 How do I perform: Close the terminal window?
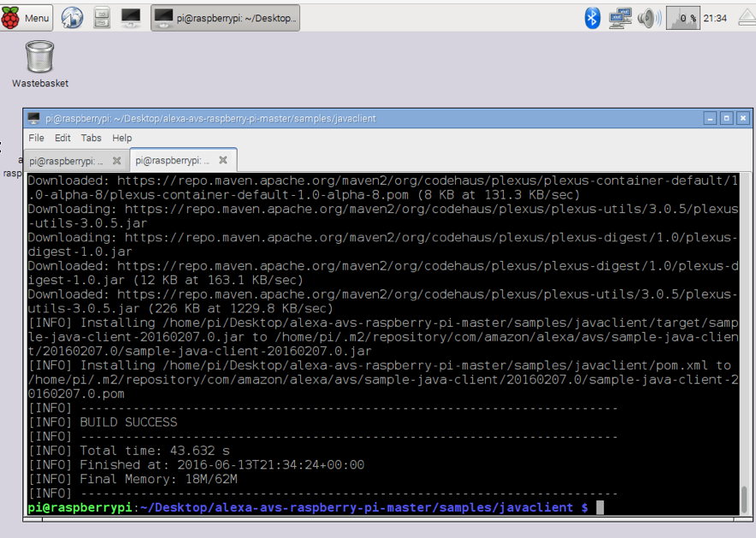(743, 118)
